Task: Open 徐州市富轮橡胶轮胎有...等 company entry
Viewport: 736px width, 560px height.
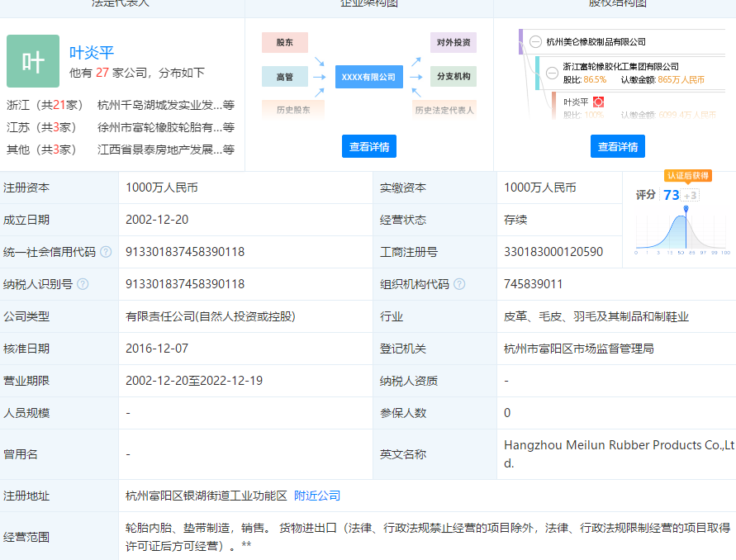Action: pyautogui.click(x=166, y=127)
